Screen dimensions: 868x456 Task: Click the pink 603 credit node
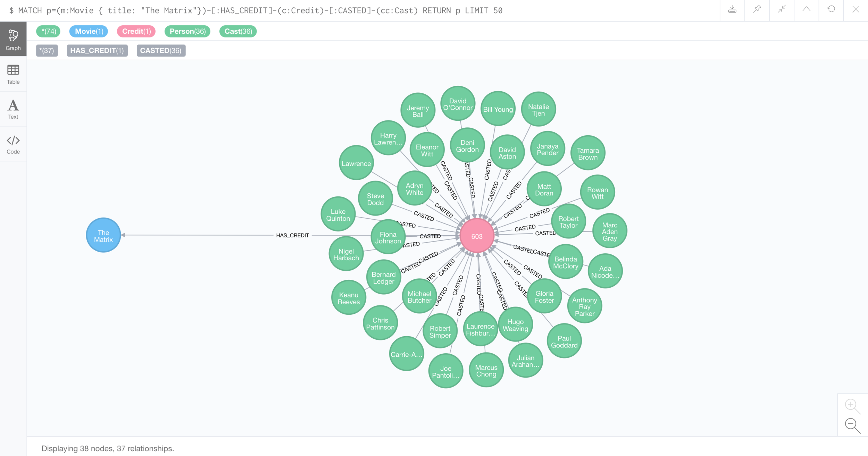click(x=477, y=236)
